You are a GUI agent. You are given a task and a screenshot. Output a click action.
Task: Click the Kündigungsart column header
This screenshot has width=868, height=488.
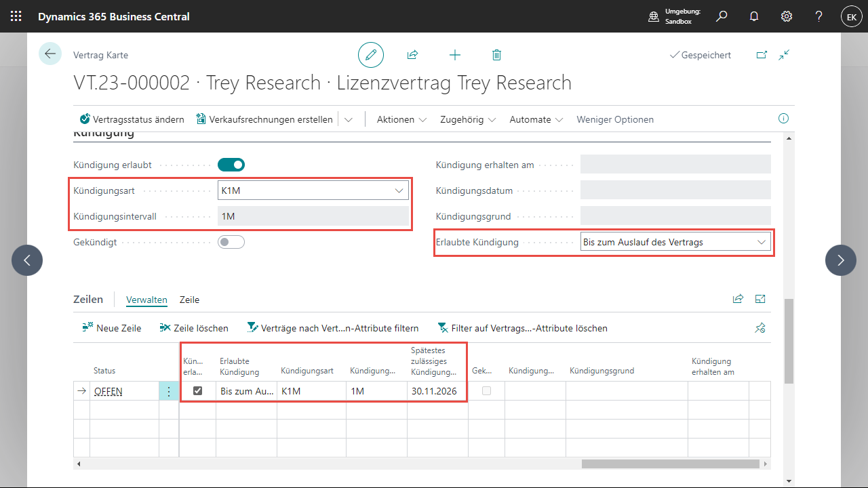pyautogui.click(x=307, y=371)
